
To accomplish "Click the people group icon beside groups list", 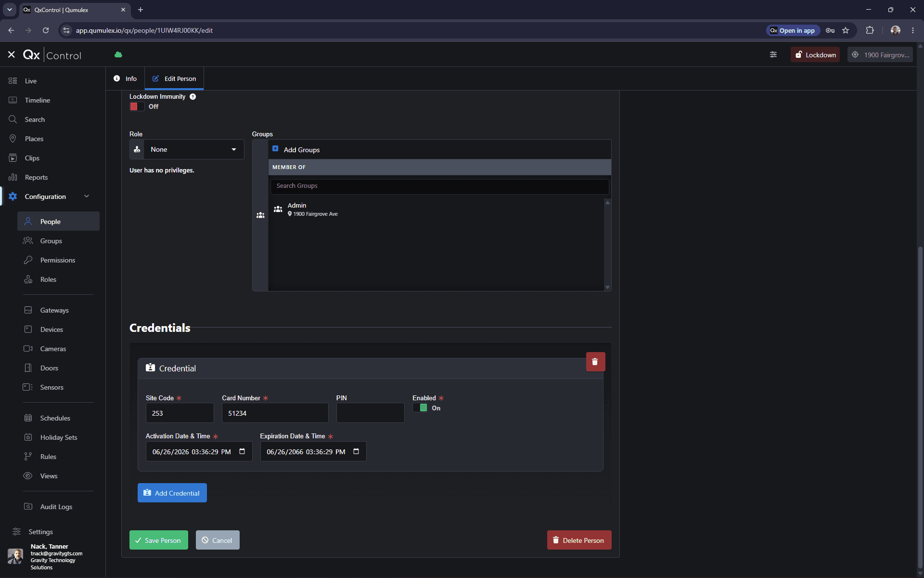I will click(x=260, y=215).
